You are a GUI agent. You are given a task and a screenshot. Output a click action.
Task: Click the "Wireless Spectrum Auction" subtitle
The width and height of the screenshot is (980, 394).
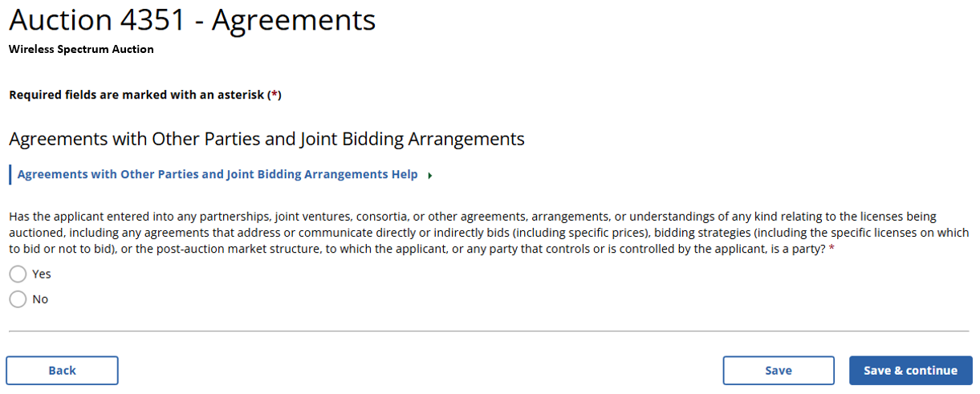(81, 49)
